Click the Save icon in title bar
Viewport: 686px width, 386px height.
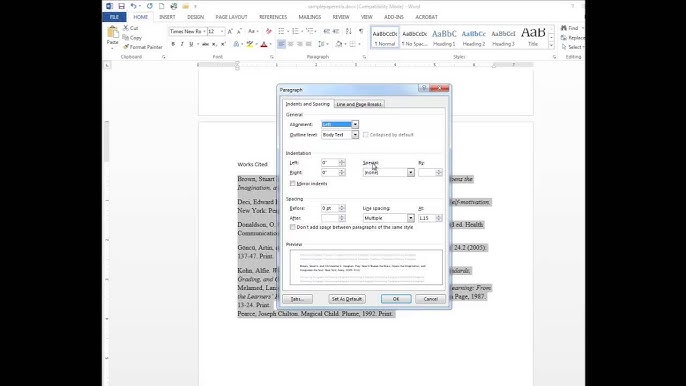pyautogui.click(x=121, y=6)
